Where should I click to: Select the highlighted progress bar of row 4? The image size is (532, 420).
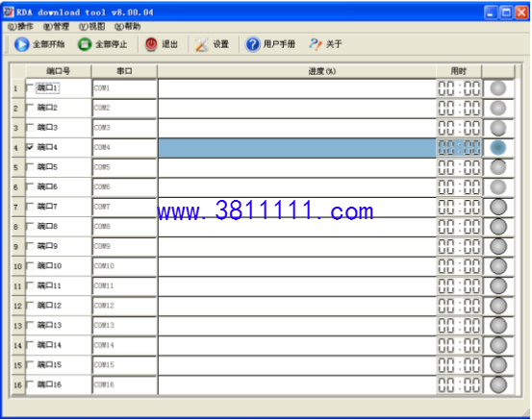pyautogui.click(x=297, y=148)
